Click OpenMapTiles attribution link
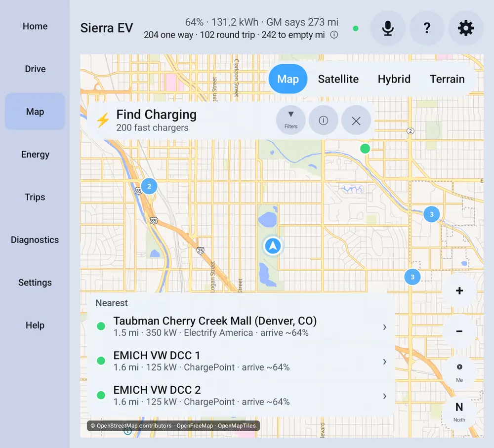 (x=237, y=426)
